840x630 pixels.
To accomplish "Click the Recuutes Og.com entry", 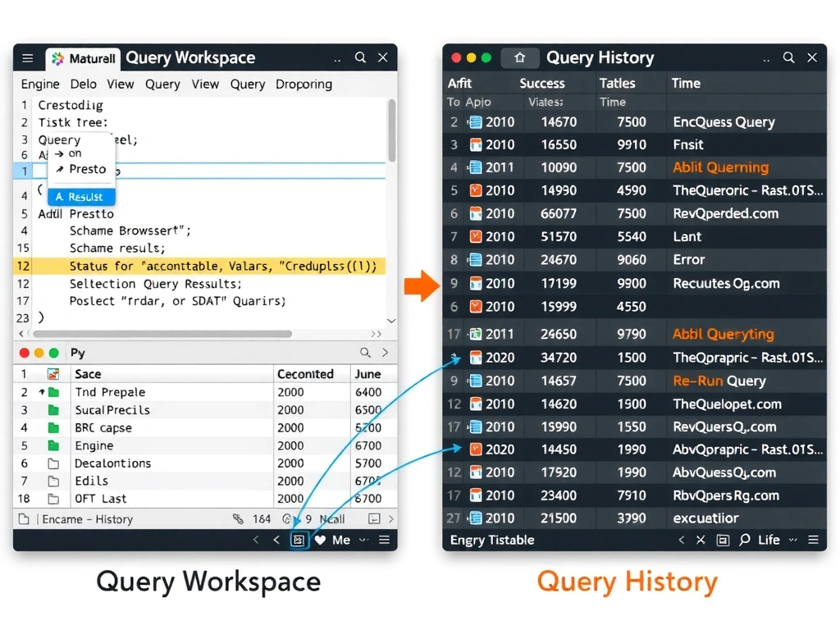I will 726,283.
